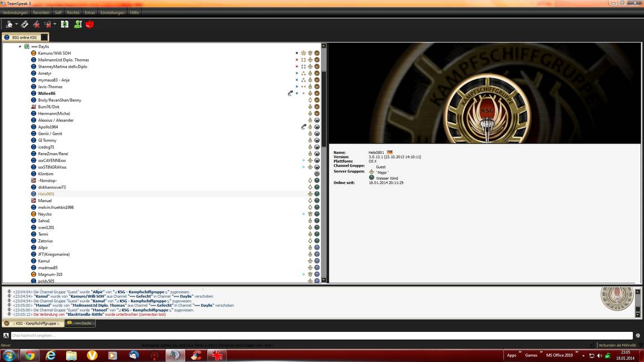
Task: Select user Gerriii / Gerrit
Action: click(50, 134)
